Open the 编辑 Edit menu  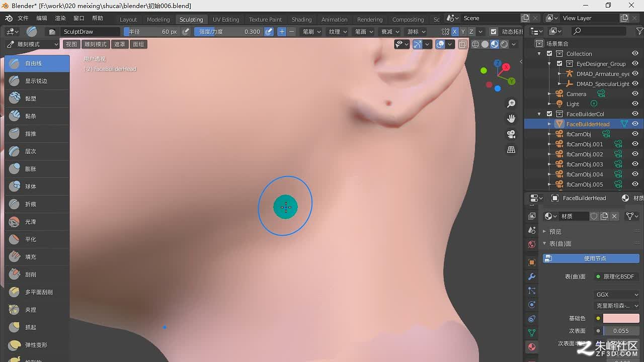pyautogui.click(x=42, y=18)
